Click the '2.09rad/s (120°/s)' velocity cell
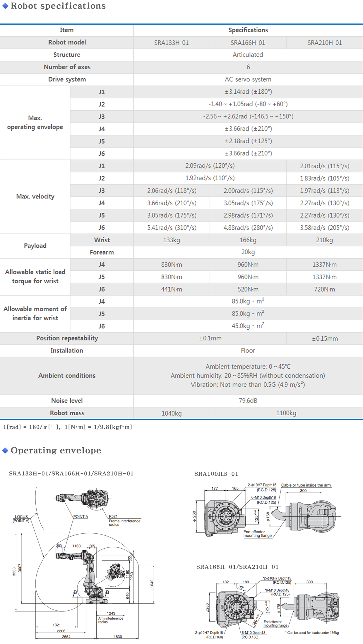The height and width of the screenshot is (644, 363). coord(210,166)
